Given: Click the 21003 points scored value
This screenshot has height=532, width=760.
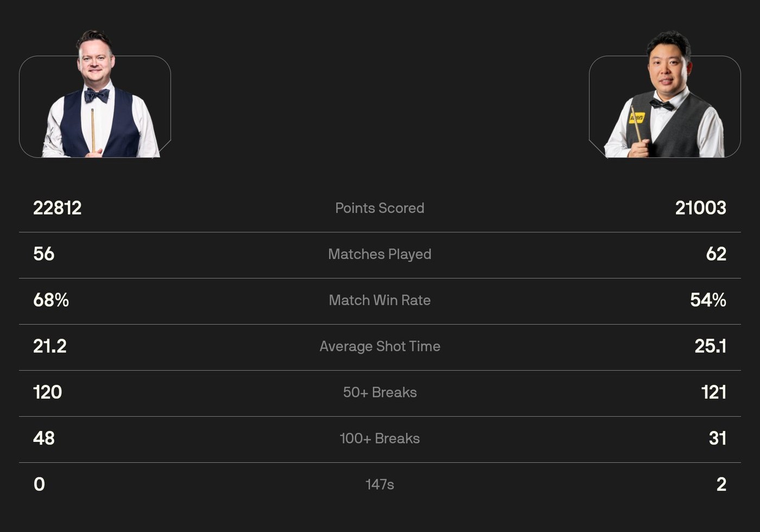Looking at the screenshot, I should pyautogui.click(x=700, y=208).
